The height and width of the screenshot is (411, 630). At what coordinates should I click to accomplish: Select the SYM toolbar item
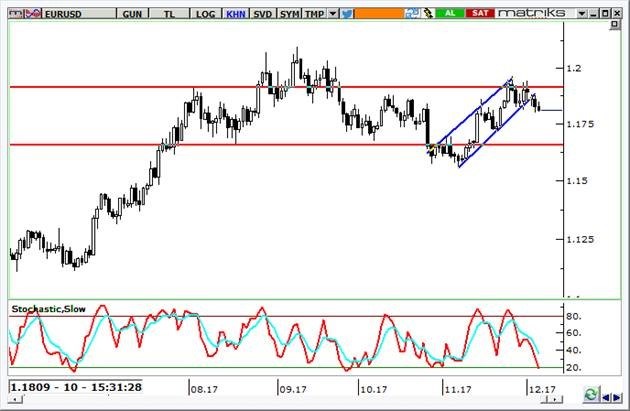tap(289, 14)
